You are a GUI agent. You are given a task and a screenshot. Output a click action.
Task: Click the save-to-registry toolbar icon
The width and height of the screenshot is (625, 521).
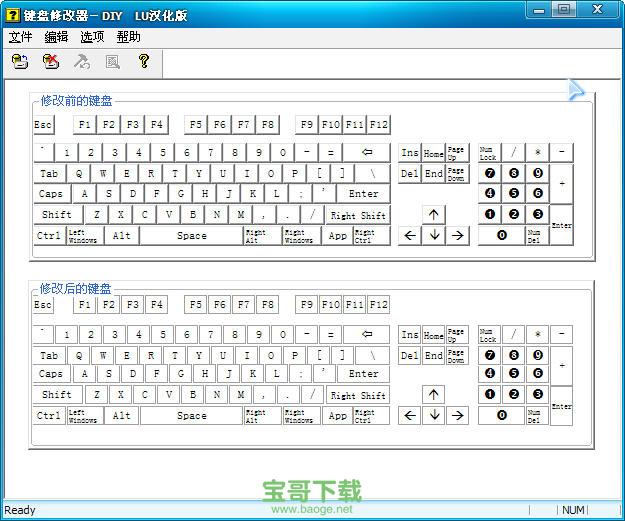pyautogui.click(x=20, y=62)
